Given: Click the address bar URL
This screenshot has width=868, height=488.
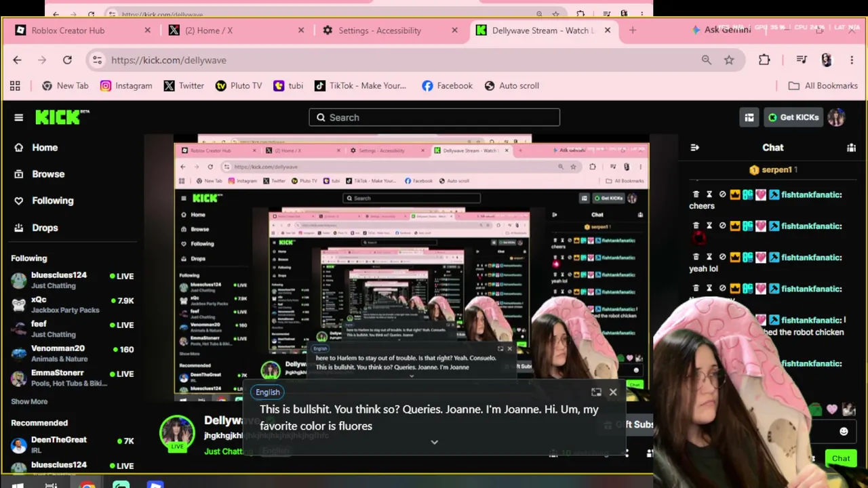Looking at the screenshot, I should click(x=169, y=60).
